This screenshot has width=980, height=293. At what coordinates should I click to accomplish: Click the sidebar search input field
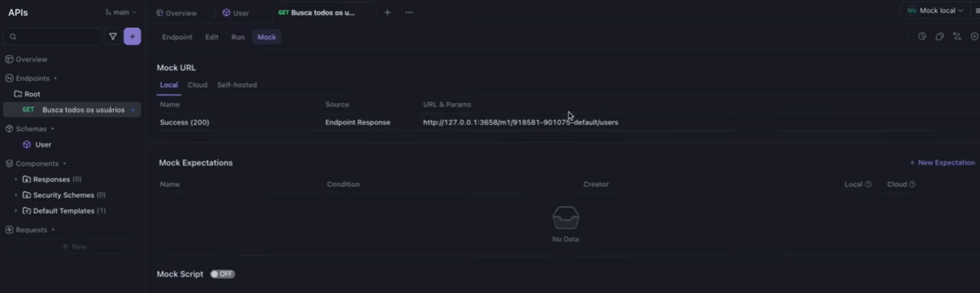tap(55, 37)
